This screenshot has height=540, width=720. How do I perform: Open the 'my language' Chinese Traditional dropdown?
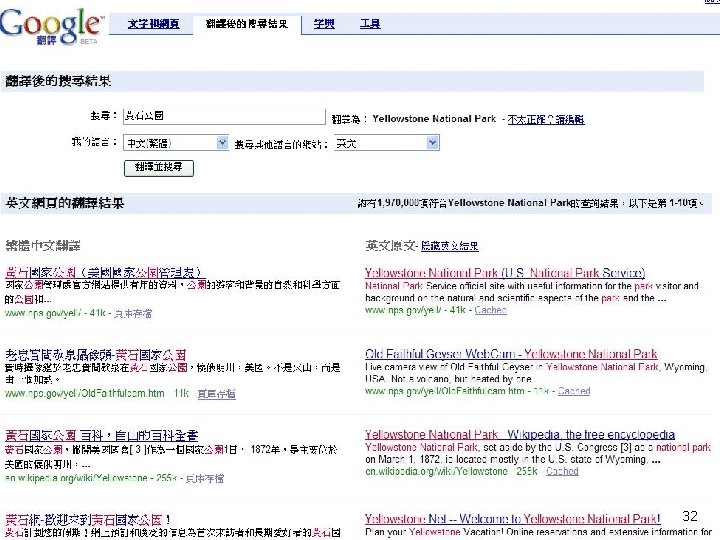pos(176,143)
